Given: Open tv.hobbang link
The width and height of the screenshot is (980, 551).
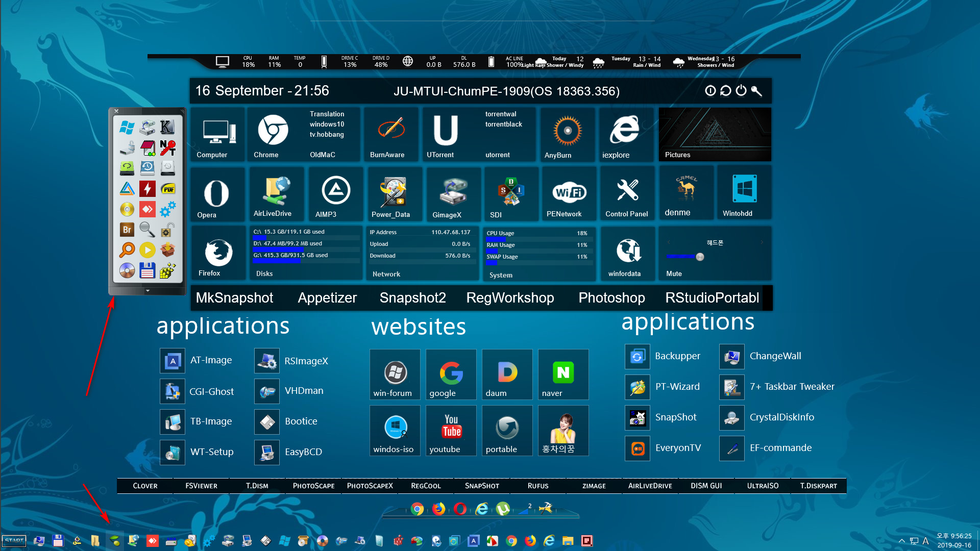Looking at the screenshot, I should click(x=327, y=135).
